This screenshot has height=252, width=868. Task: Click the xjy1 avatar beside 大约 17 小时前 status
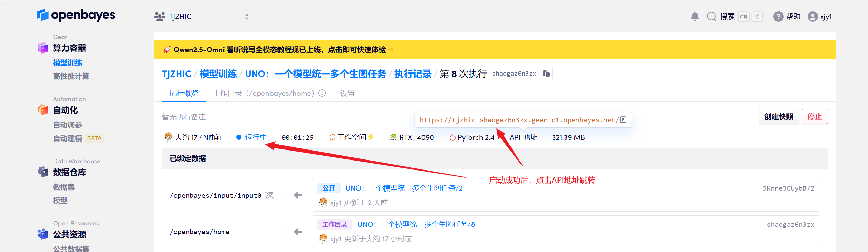point(168,137)
